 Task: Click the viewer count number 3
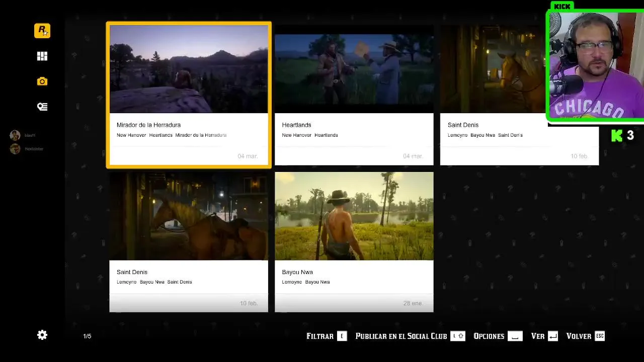click(x=630, y=135)
